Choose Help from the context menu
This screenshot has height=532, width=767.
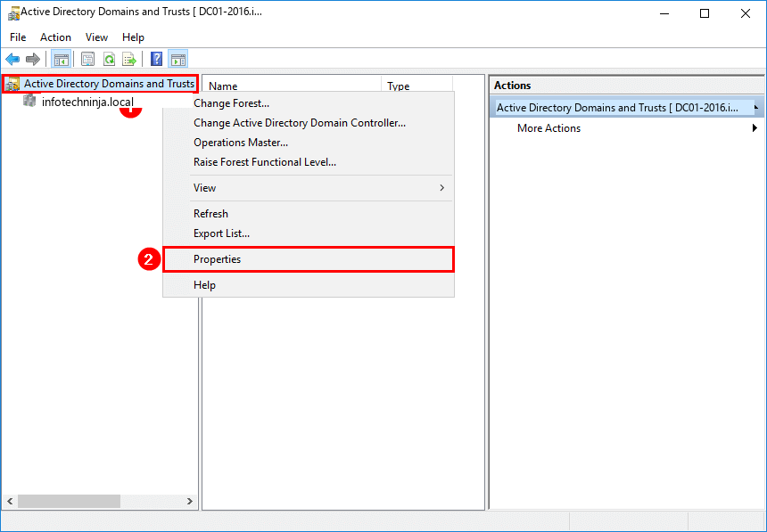[309, 285]
